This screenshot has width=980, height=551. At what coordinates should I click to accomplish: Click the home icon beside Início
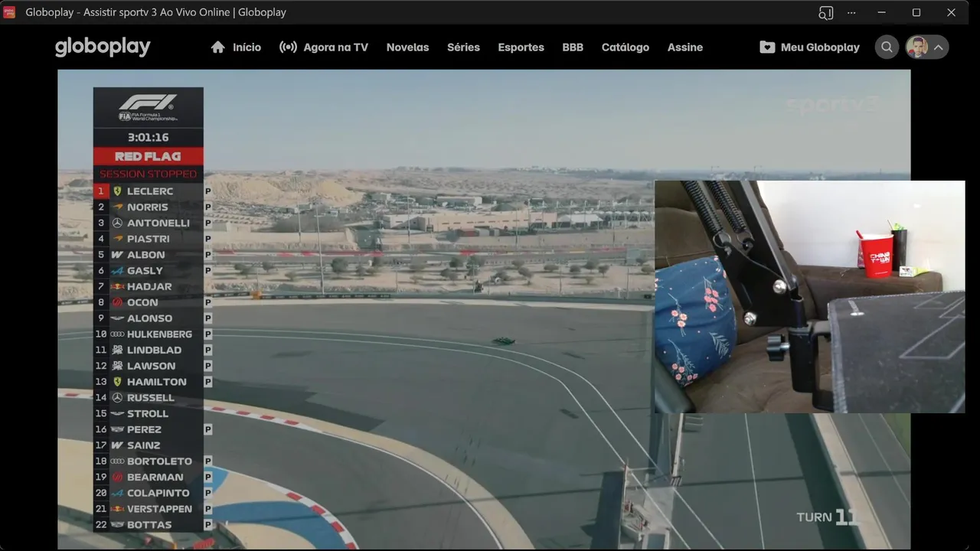pyautogui.click(x=218, y=47)
